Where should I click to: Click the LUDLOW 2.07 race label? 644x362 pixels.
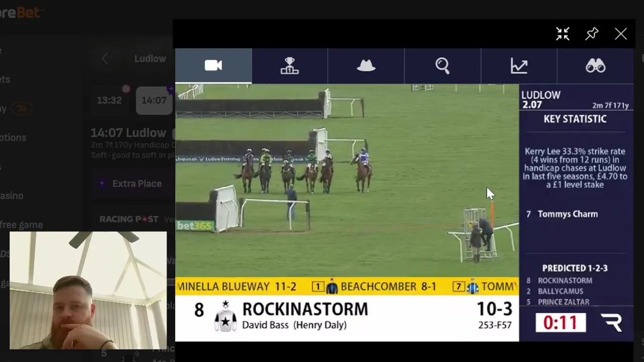541,100
